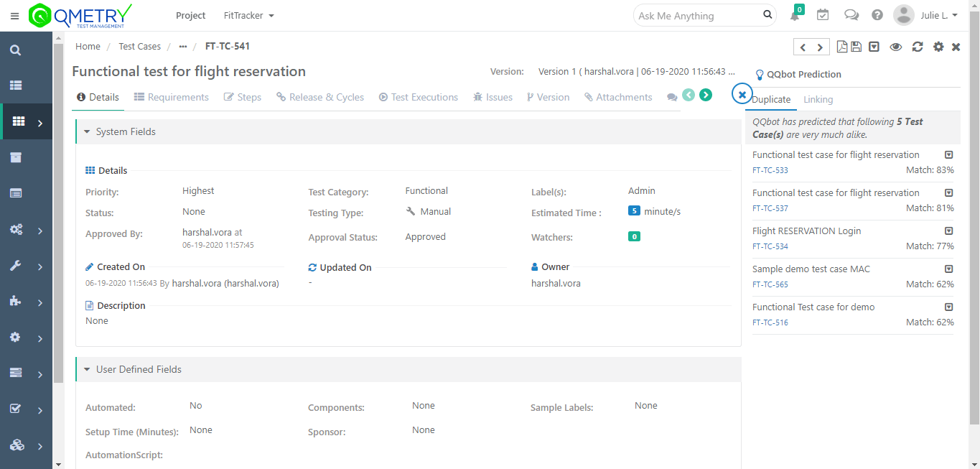
Task: Switch to the Release & Cycles tab
Action: click(x=320, y=98)
